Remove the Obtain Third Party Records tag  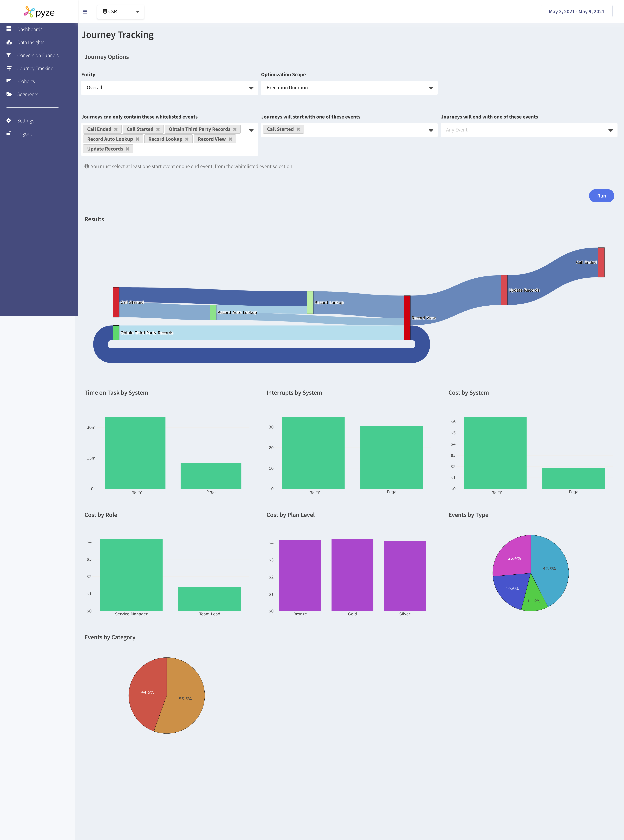tap(235, 129)
